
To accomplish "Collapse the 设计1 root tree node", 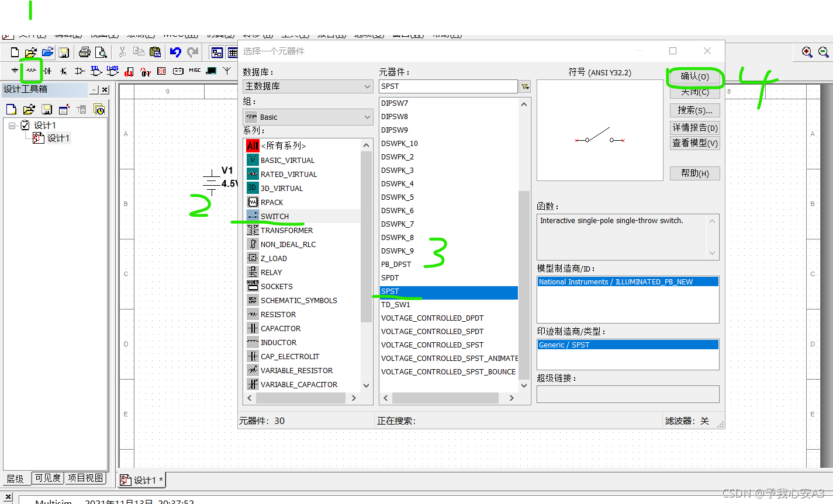I will point(12,125).
